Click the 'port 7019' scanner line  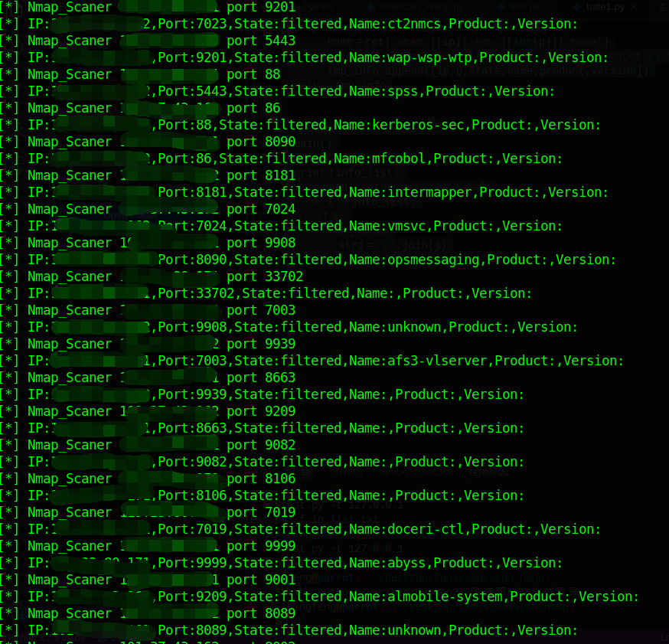coord(148,513)
